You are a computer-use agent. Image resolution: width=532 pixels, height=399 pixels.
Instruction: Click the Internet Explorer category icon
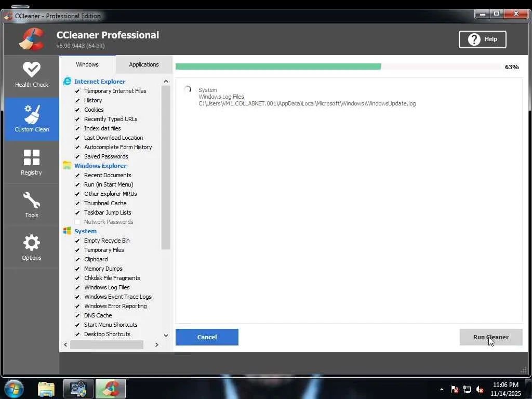click(67, 81)
